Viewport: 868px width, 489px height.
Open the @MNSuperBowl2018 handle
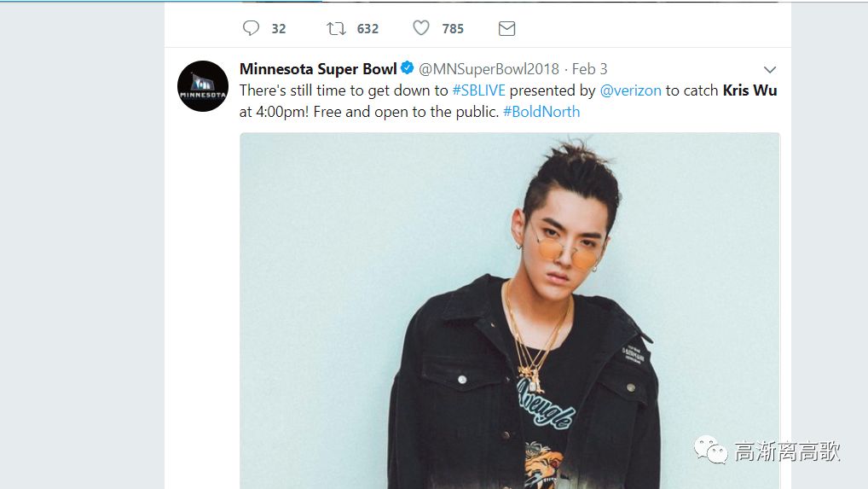click(489, 68)
